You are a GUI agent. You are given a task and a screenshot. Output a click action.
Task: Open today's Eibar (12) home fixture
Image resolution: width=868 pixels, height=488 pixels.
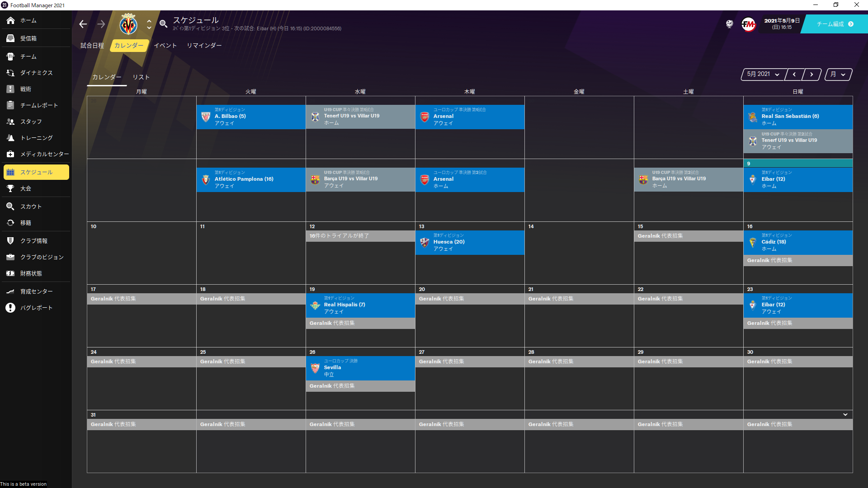(798, 180)
